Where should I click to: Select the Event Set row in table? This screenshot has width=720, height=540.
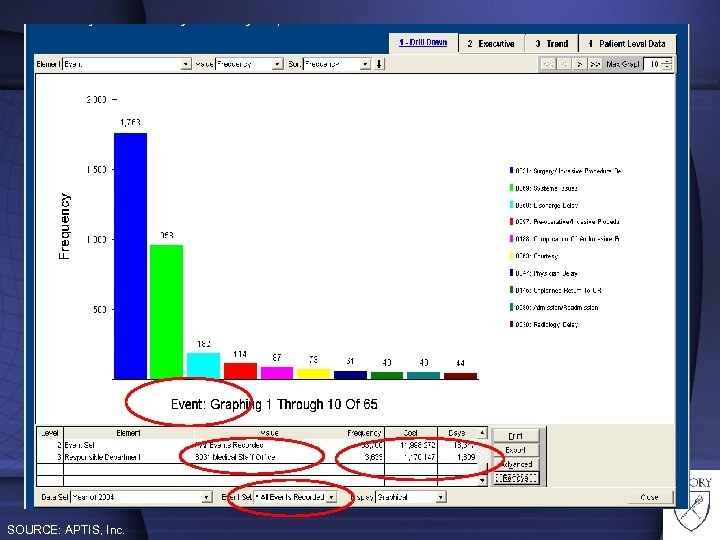(x=258, y=445)
